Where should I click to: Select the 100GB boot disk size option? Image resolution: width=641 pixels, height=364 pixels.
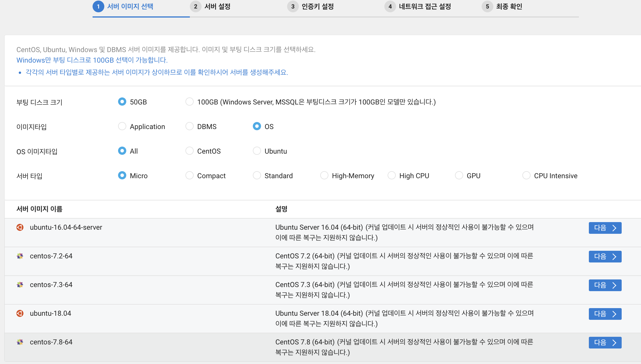coord(190,102)
